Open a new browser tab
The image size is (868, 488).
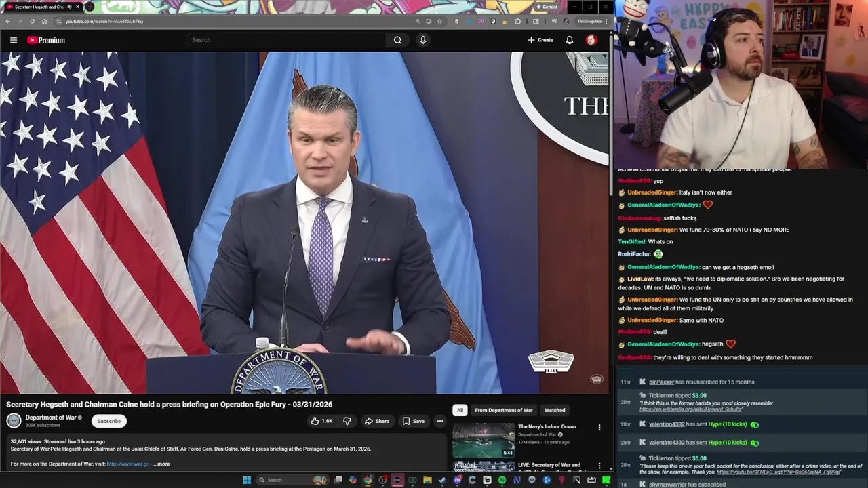(90, 7)
